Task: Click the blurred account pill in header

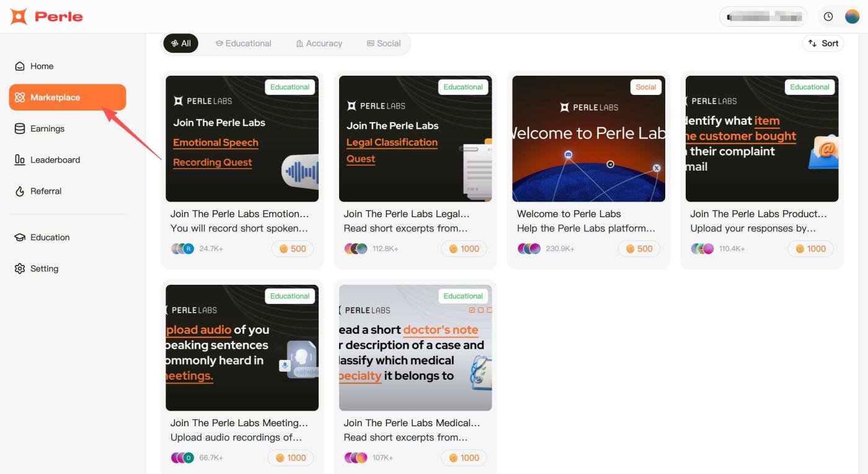Action: pyautogui.click(x=763, y=17)
